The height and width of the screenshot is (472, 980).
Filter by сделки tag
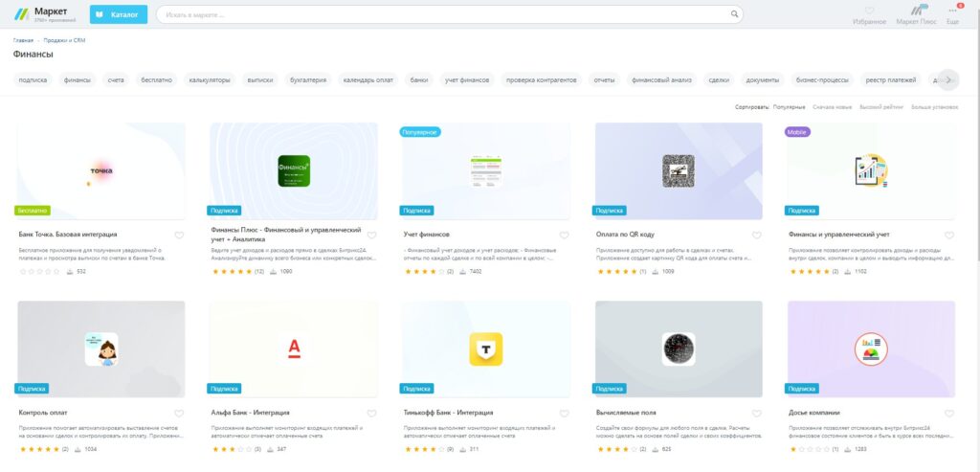[x=719, y=80]
